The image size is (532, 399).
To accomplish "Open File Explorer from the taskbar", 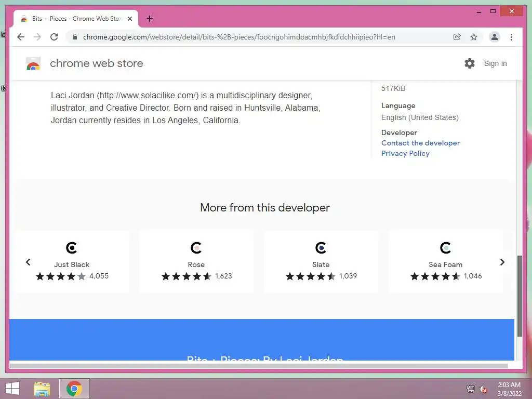I will click(42, 389).
